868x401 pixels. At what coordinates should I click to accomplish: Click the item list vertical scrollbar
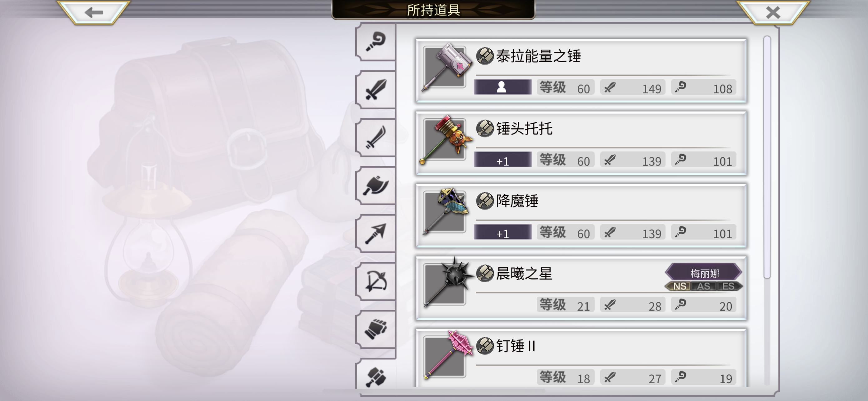[767, 210]
